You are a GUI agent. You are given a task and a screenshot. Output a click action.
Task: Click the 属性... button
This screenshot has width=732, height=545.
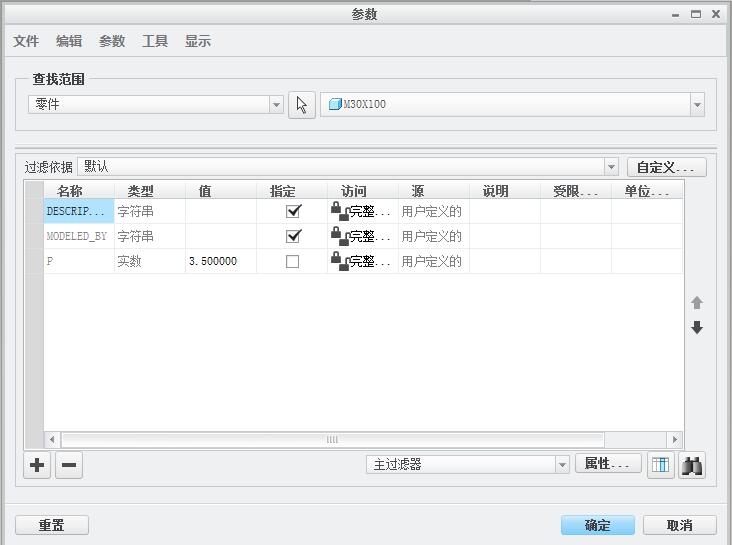608,463
